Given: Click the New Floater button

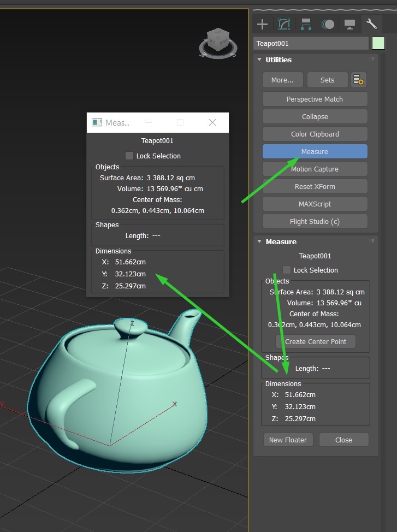Looking at the screenshot, I should click(x=288, y=440).
